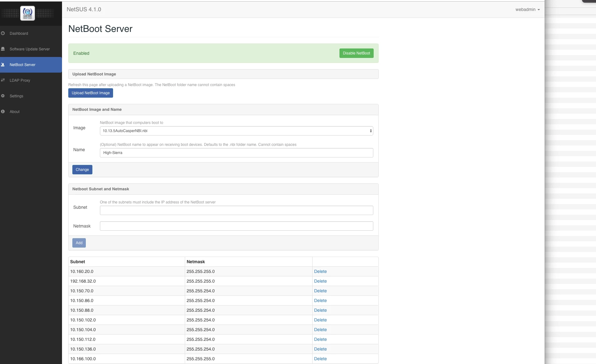The height and width of the screenshot is (364, 596).
Task: Focus the Subnet input field
Action: (236, 210)
